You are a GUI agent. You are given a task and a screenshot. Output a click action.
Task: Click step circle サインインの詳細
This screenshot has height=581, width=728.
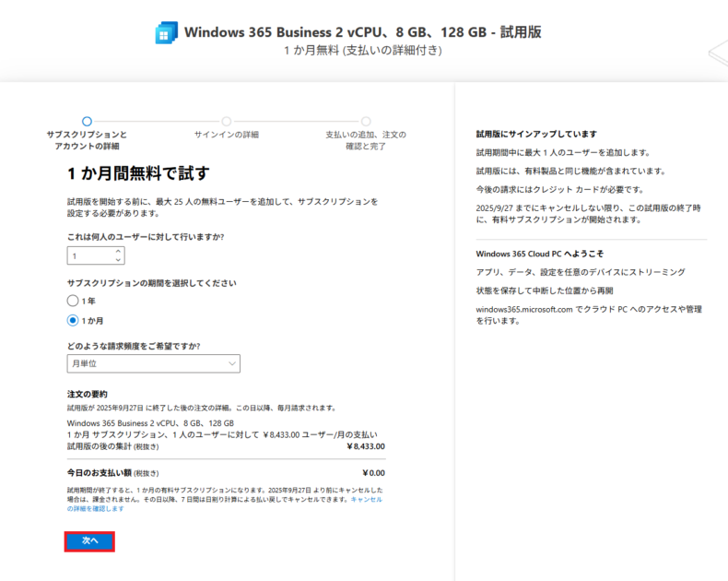(226, 122)
